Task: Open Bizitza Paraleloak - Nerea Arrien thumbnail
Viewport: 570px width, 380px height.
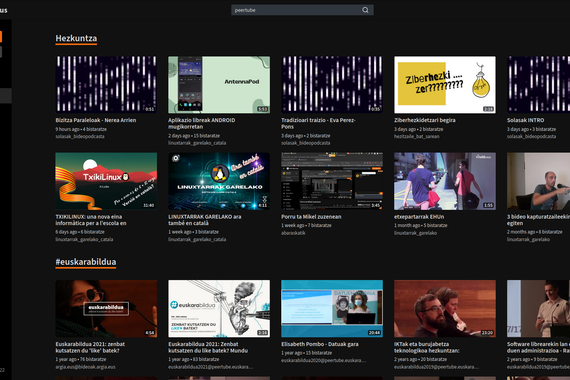Action: pyautogui.click(x=106, y=84)
